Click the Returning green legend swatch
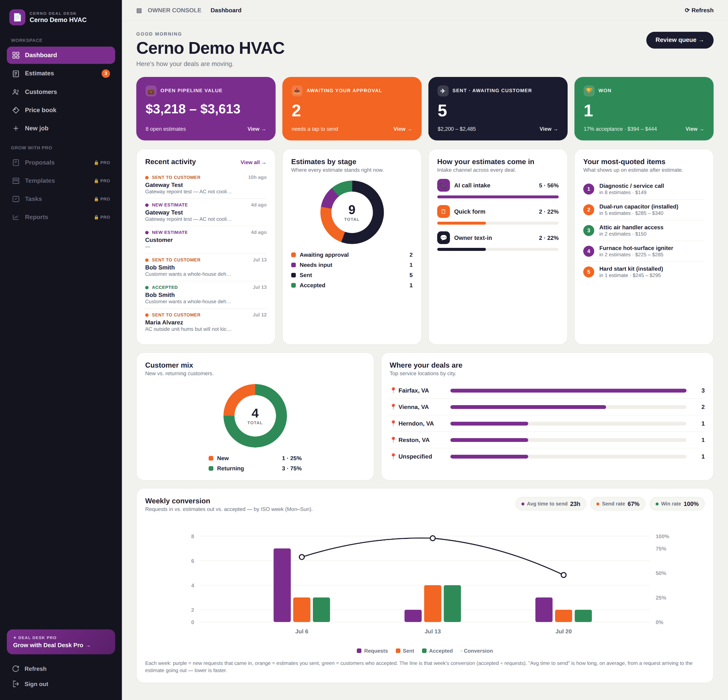The image size is (728, 700). coord(211,468)
